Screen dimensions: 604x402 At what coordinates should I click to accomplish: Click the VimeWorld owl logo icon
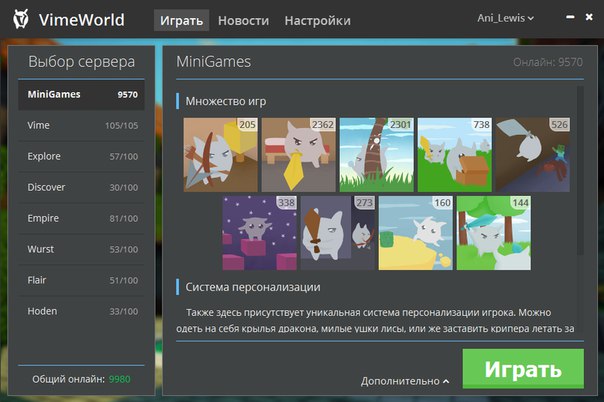coord(20,19)
